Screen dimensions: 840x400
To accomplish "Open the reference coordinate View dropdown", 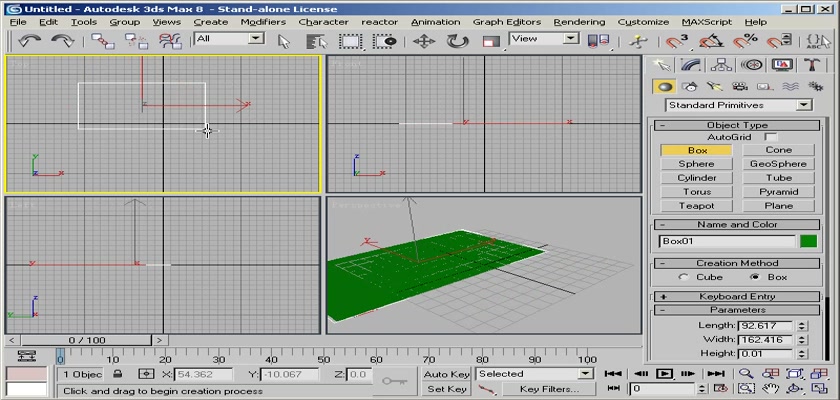I will (544, 39).
